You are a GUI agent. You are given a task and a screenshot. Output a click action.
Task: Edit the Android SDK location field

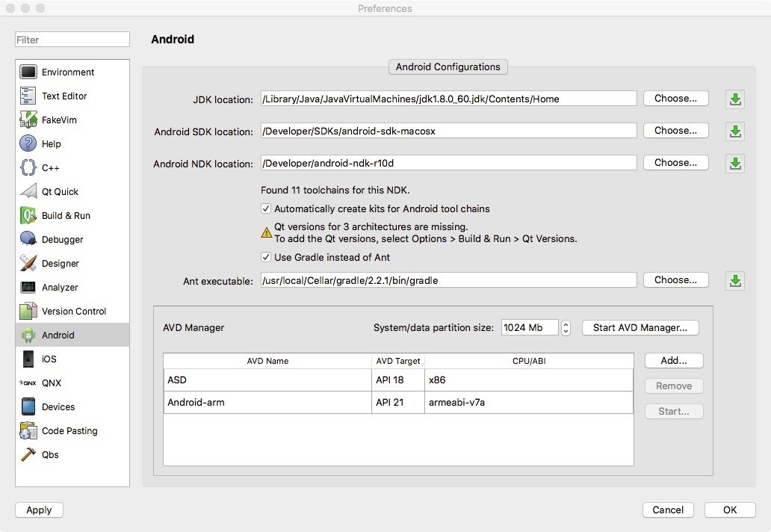pos(448,130)
